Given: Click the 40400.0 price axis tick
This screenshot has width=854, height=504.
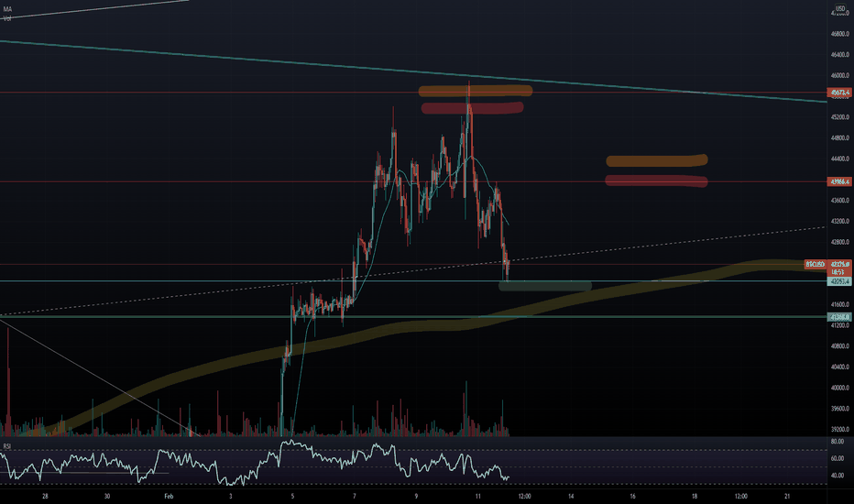Looking at the screenshot, I should click(839, 367).
